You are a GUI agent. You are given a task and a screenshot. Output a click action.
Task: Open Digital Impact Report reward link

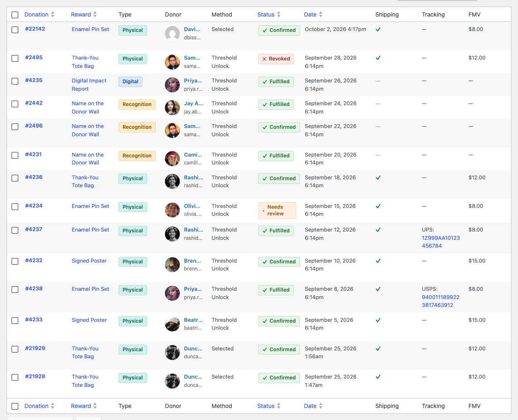click(x=89, y=85)
